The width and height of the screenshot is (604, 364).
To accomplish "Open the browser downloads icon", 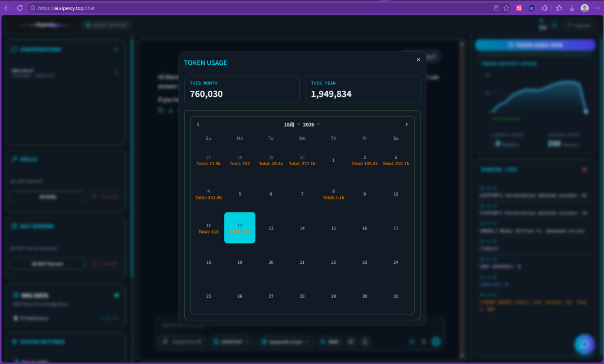I will point(572,8).
